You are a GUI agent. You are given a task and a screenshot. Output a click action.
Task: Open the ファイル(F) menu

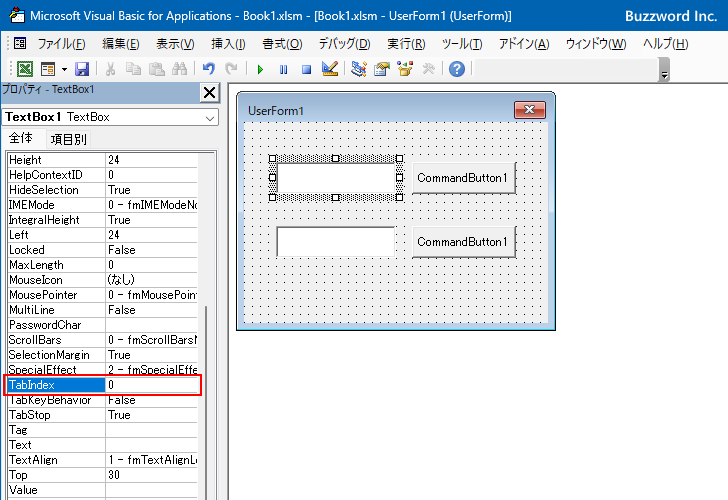point(61,44)
